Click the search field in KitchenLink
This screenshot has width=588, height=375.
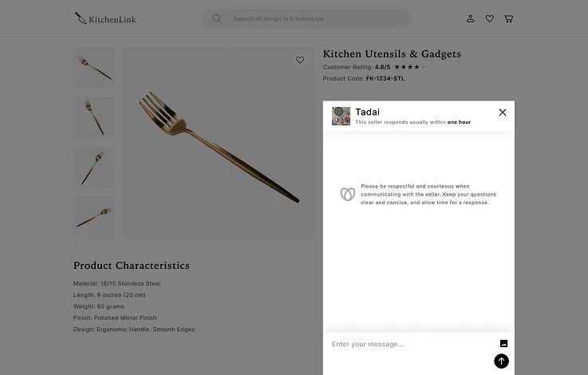pyautogui.click(x=319, y=18)
